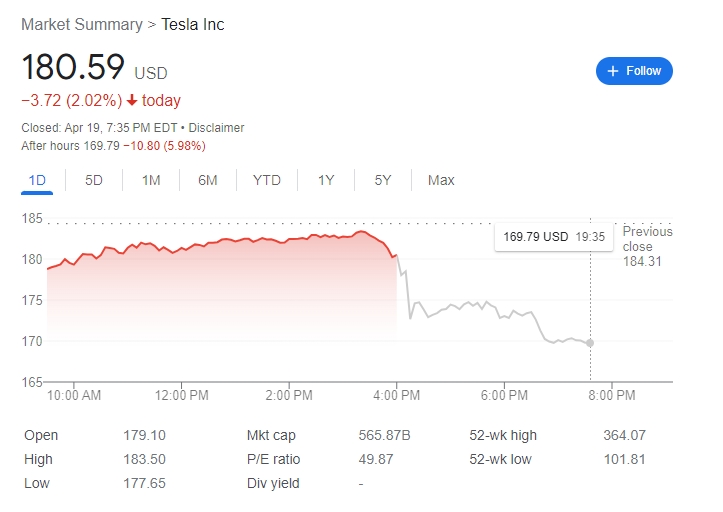Click the plus icon inside Follow
Image resolution: width=723 pixels, height=512 pixels.
(x=612, y=71)
